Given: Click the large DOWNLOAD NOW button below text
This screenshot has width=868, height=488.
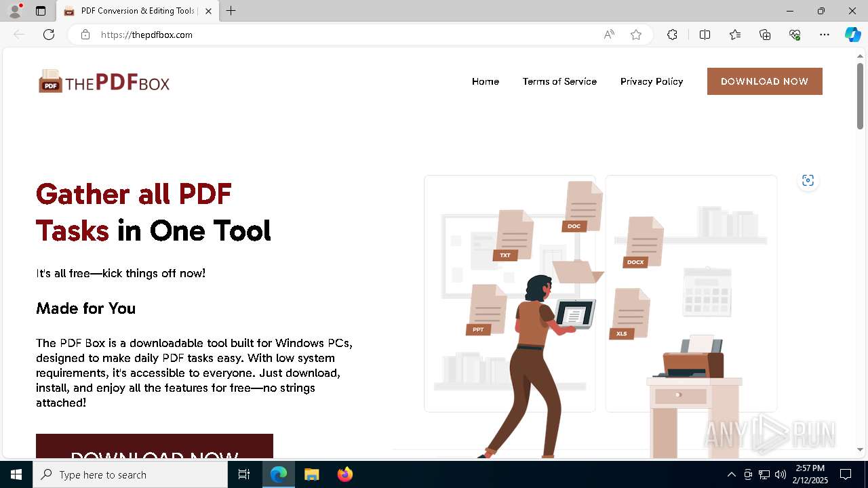Looking at the screenshot, I should [x=155, y=446].
